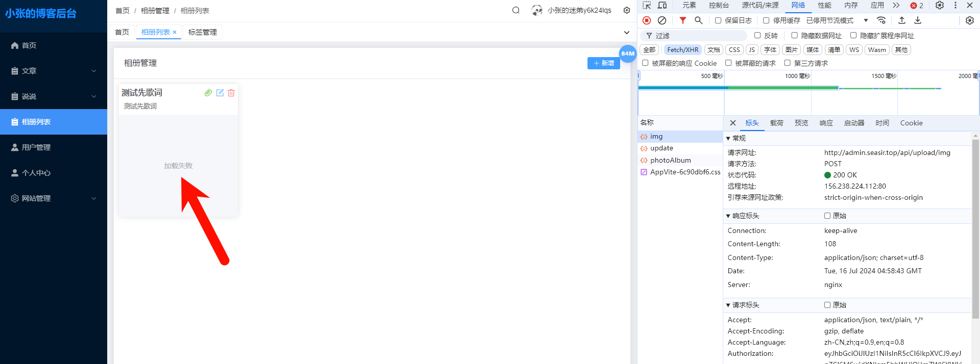Open DevTools three-dot menu
The height and width of the screenshot is (364, 980).
(x=955, y=5)
